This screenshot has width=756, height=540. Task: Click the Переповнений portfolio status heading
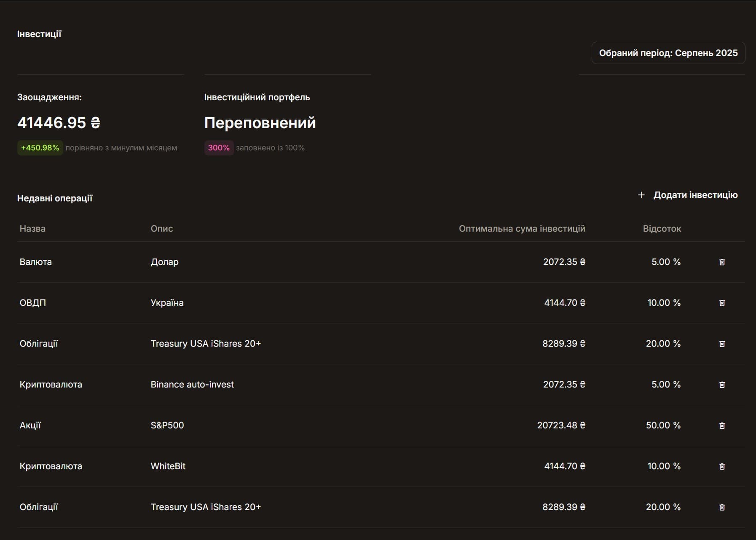tap(260, 123)
